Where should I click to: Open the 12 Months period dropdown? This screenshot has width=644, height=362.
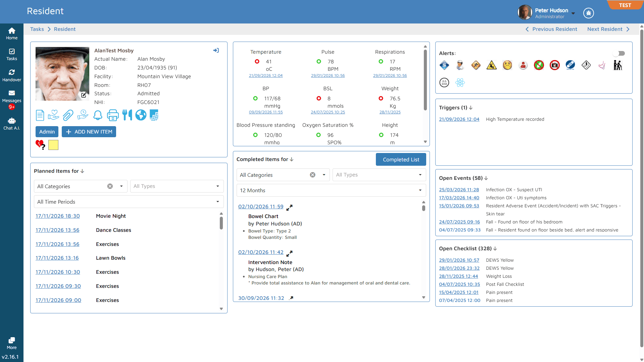331,190
